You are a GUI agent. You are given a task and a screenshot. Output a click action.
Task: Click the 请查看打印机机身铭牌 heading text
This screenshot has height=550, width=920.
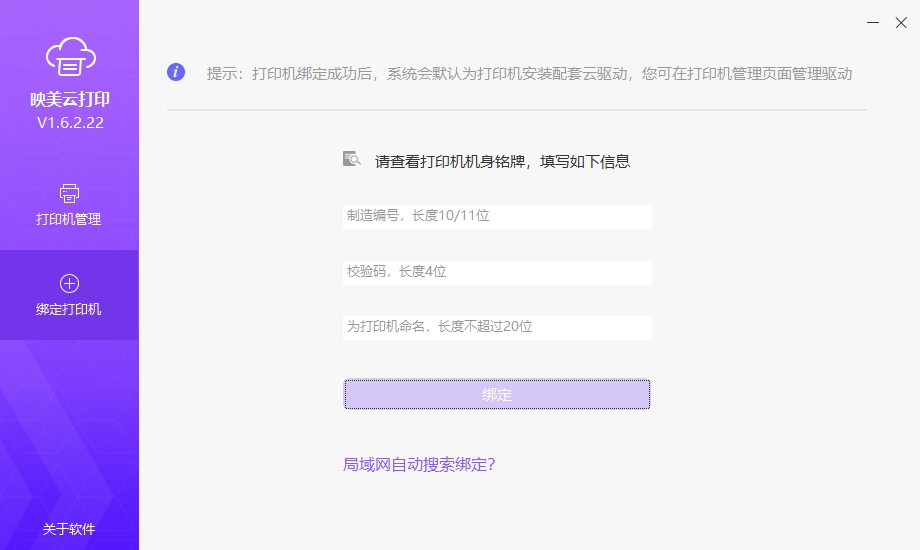pyautogui.click(x=502, y=161)
